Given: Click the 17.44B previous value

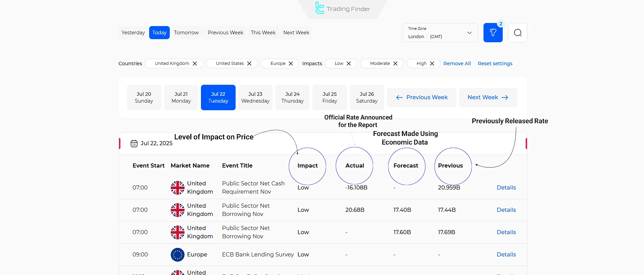Looking at the screenshot, I should click(x=447, y=210).
